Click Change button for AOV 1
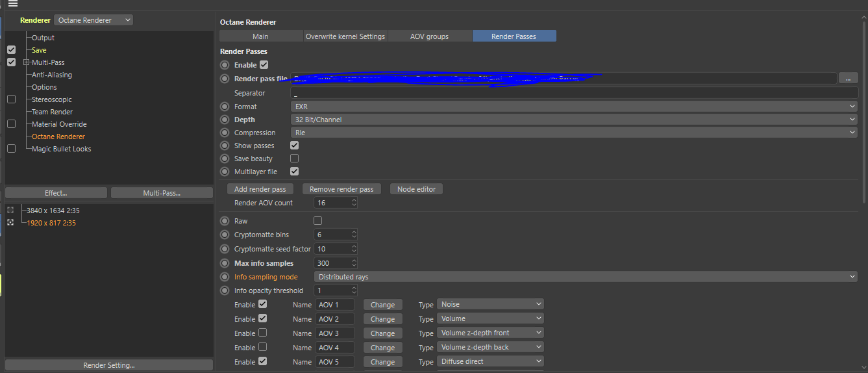Image resolution: width=868 pixels, height=373 pixels. (383, 305)
